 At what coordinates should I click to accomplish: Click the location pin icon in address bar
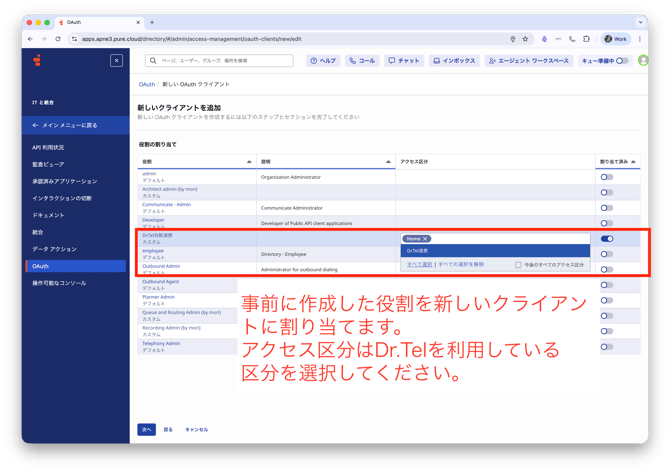(512, 39)
